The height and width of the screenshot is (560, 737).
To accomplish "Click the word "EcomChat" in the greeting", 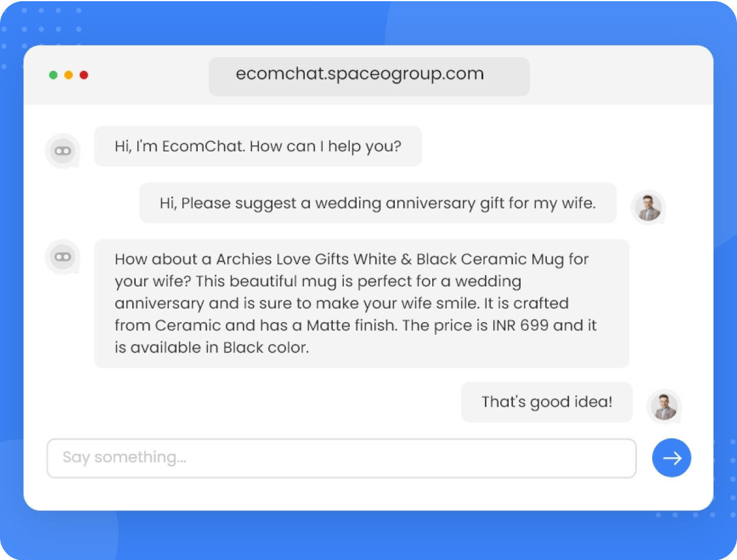I will [204, 146].
